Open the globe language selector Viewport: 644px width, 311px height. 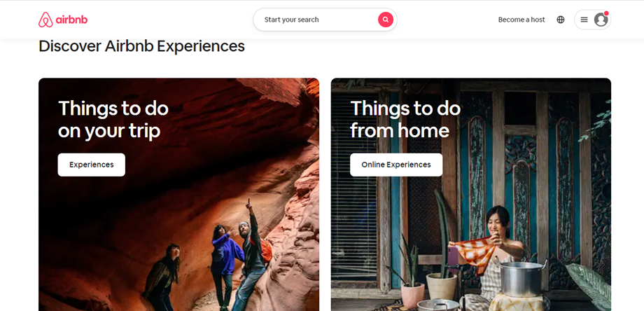pyautogui.click(x=561, y=20)
